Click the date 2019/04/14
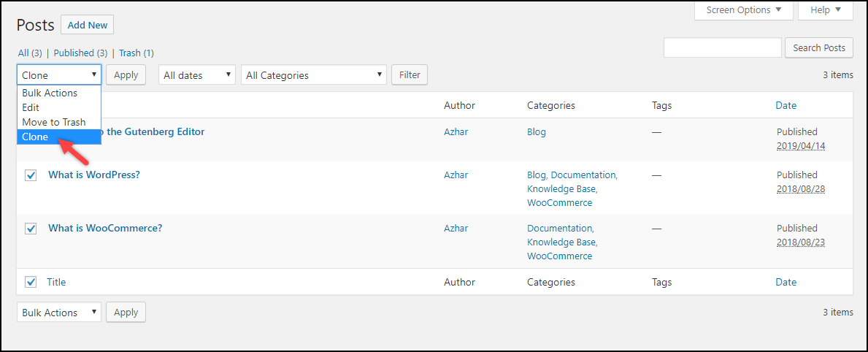Screen dimensions: 868x352 click(x=801, y=146)
